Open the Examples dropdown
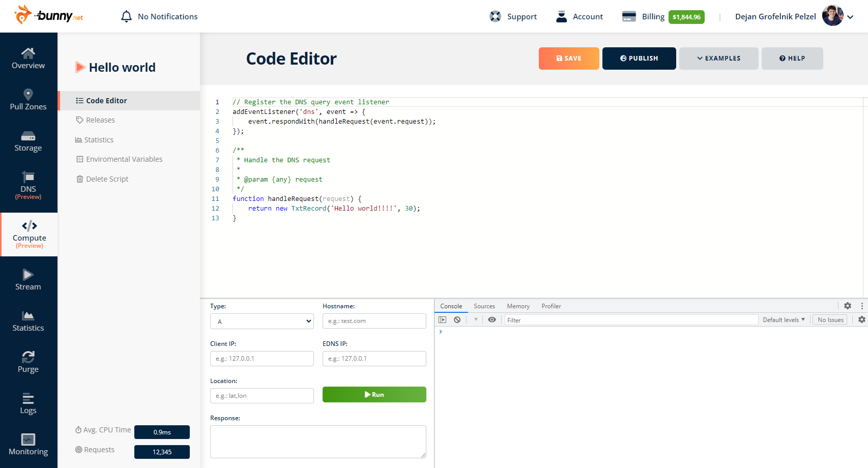Viewport: 868px width, 468px height. tap(719, 58)
